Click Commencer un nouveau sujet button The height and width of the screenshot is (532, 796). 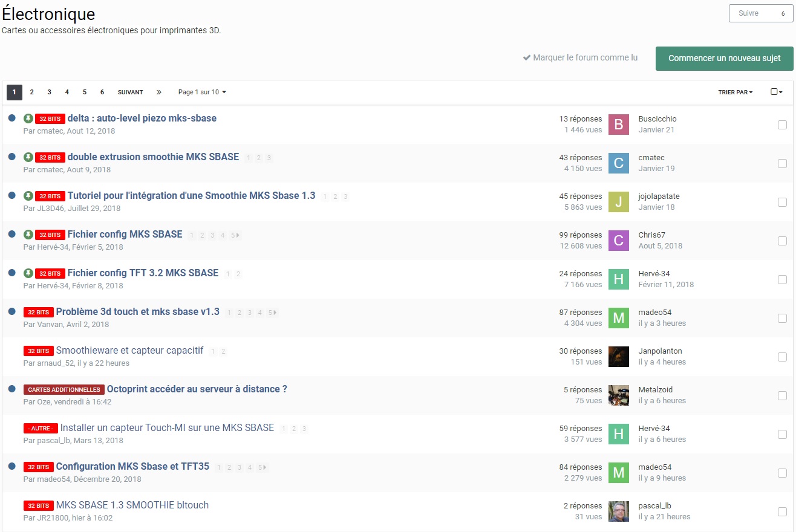click(725, 59)
